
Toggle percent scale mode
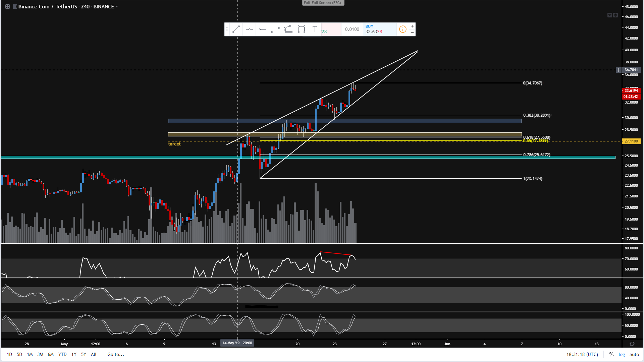click(611, 354)
